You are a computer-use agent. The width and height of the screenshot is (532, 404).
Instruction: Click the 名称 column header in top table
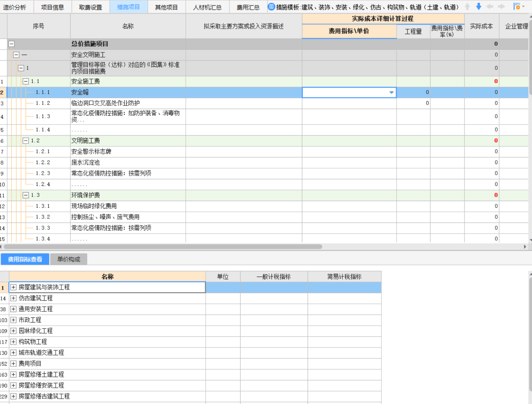coord(128,26)
